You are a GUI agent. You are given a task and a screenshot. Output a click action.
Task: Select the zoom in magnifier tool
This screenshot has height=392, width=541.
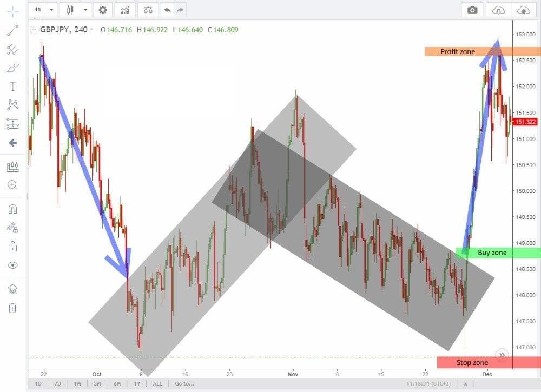(12, 185)
